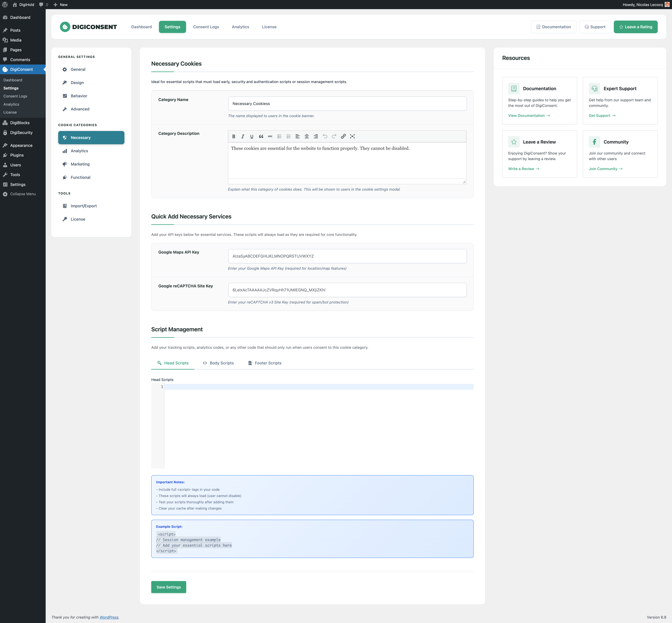Insert numbered list in the description editor
Image resolution: width=672 pixels, height=623 pixels.
click(x=288, y=137)
